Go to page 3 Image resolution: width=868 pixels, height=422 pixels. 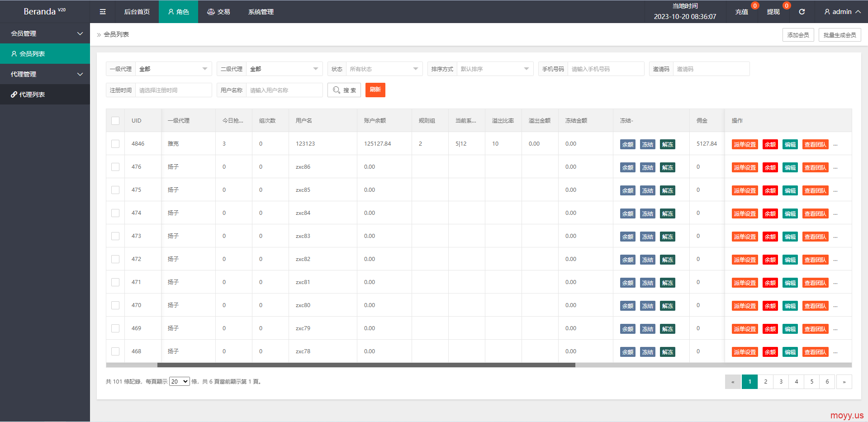point(781,382)
